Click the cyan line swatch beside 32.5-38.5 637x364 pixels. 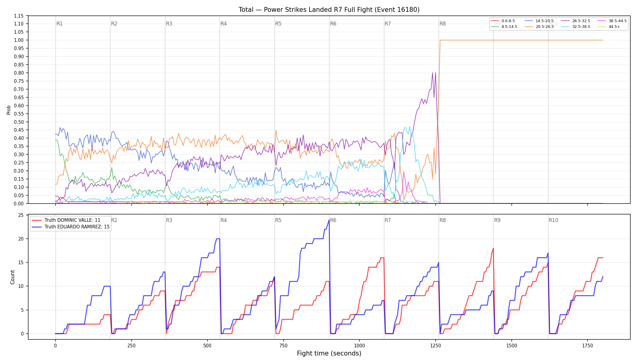pyautogui.click(x=565, y=27)
